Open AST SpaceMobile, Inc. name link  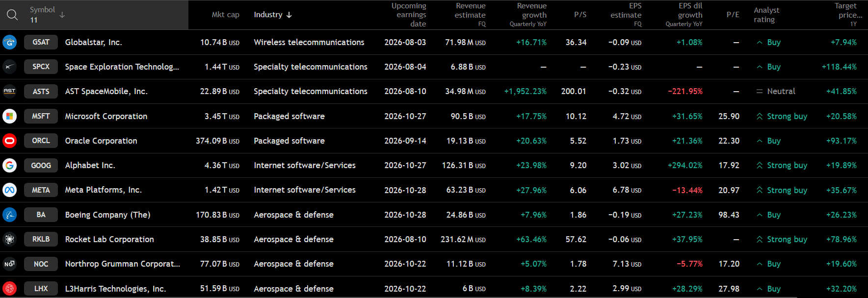(x=106, y=91)
